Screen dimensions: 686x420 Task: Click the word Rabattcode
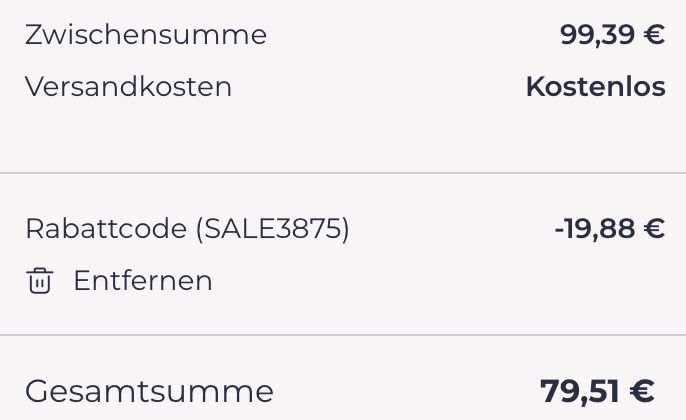click(x=106, y=228)
